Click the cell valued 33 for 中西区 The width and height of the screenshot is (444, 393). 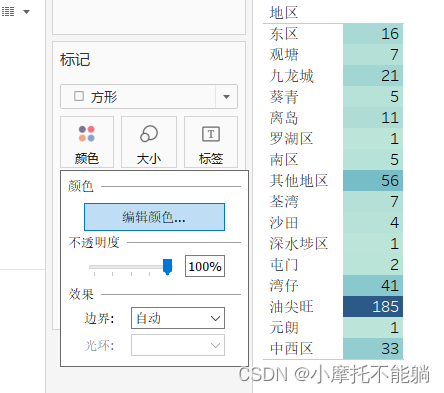point(373,348)
